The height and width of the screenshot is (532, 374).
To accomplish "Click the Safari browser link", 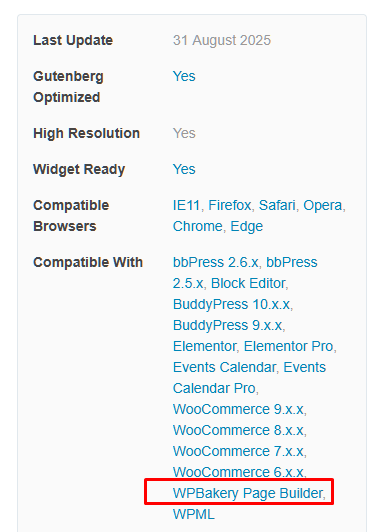I will coord(277,205).
